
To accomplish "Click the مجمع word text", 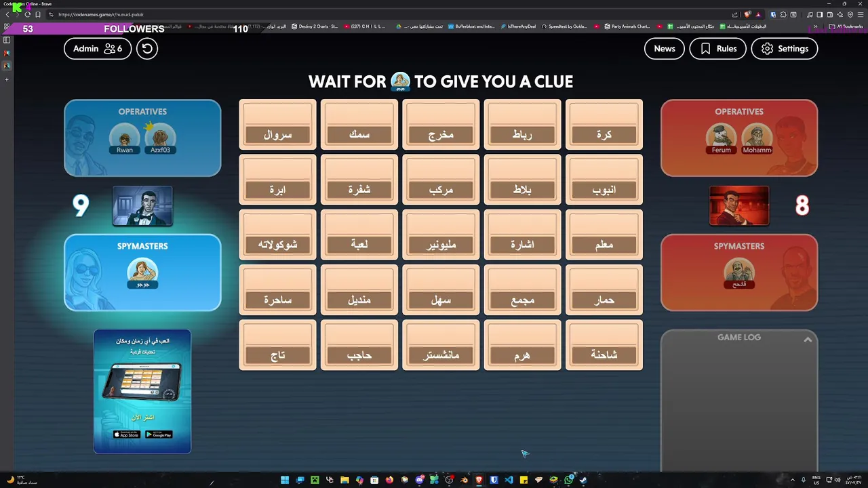I will coord(522,300).
